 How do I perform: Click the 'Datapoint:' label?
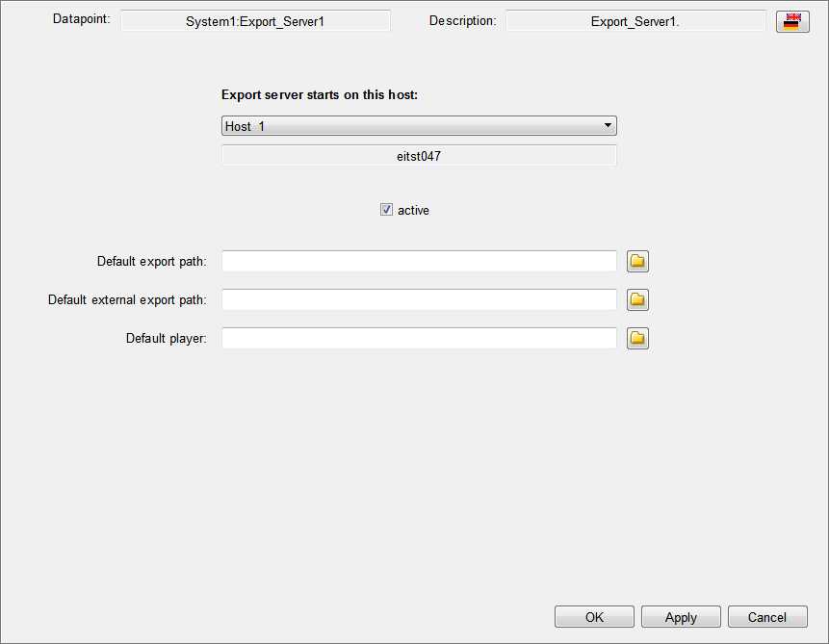[x=82, y=19]
